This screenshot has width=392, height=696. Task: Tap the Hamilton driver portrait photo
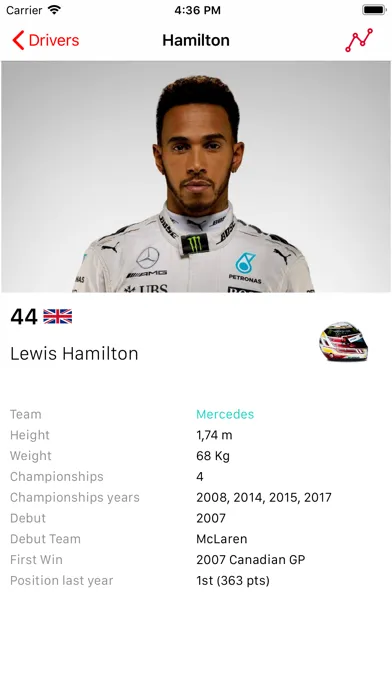coord(196,177)
